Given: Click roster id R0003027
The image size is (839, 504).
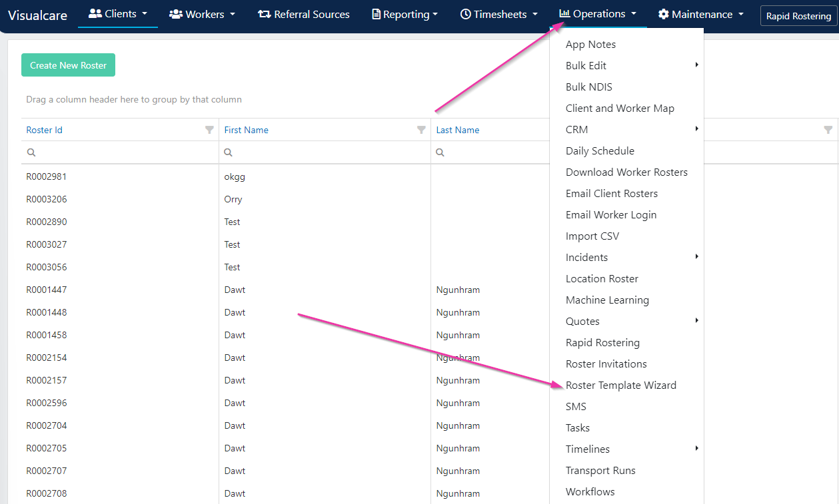Looking at the screenshot, I should [x=47, y=245].
